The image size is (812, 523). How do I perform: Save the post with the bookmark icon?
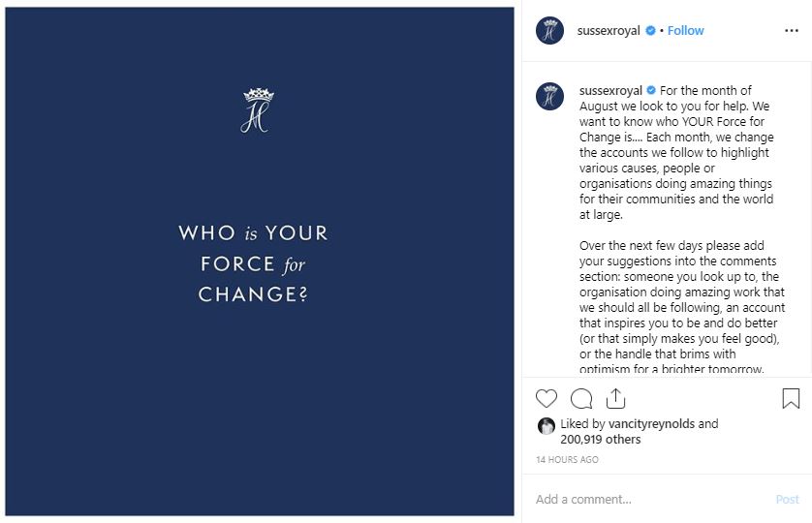791,398
